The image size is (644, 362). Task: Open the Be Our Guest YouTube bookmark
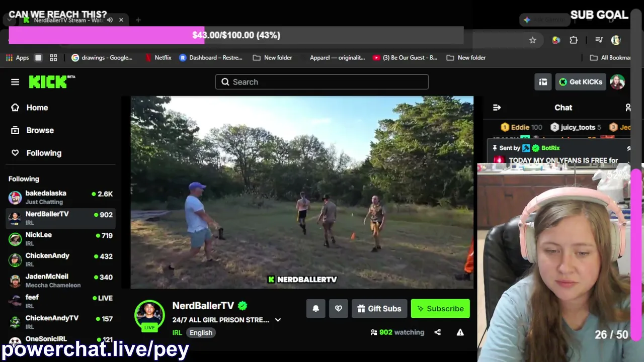pos(405,58)
